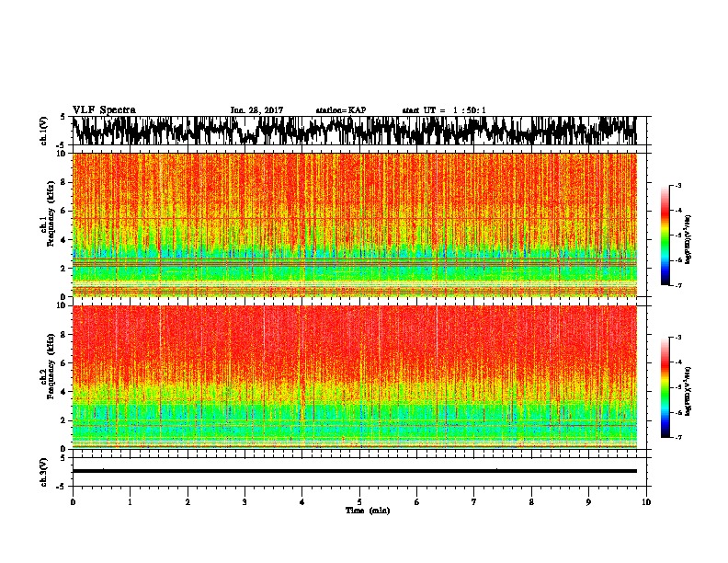
Task: Click the '-5' value on ch.2 color bar
Action: [678, 387]
